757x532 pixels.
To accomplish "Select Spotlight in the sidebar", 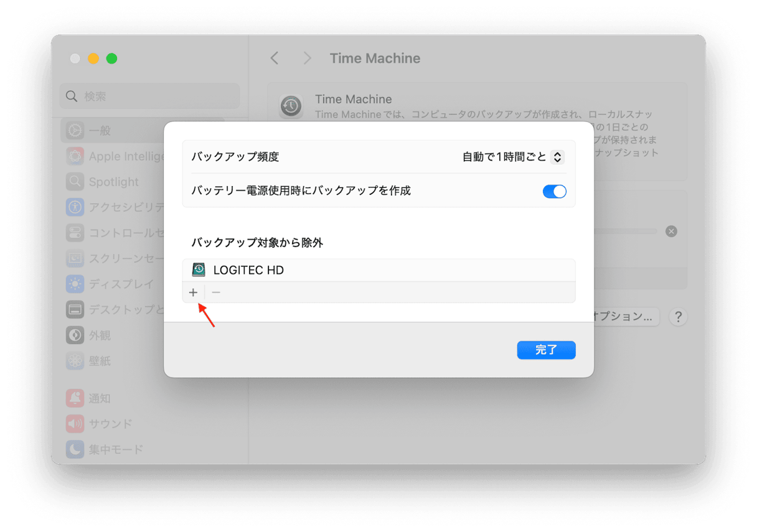I will (113, 182).
